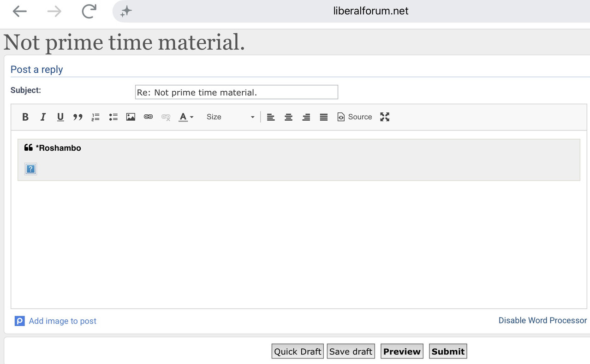This screenshot has height=364, width=590.
Task: Go back with browser back arrow
Action: coord(19,12)
